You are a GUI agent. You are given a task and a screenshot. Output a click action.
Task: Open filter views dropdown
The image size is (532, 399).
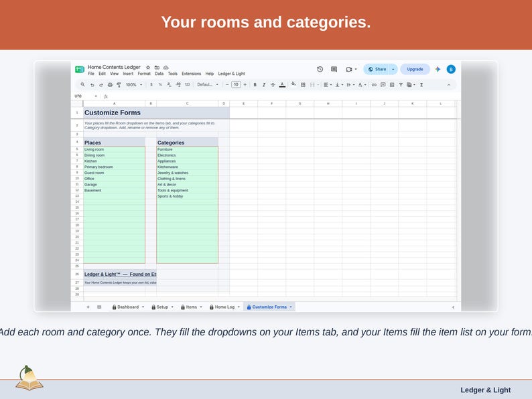point(411,85)
